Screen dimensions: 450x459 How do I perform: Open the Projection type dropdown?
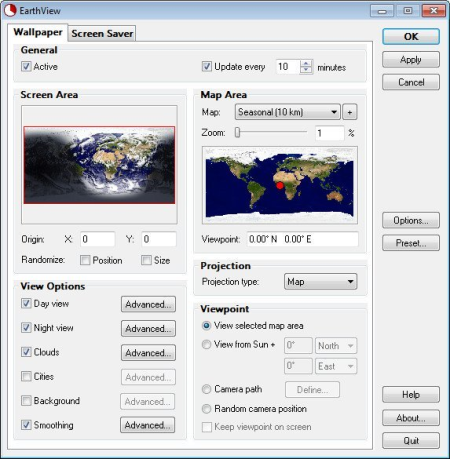click(x=320, y=282)
